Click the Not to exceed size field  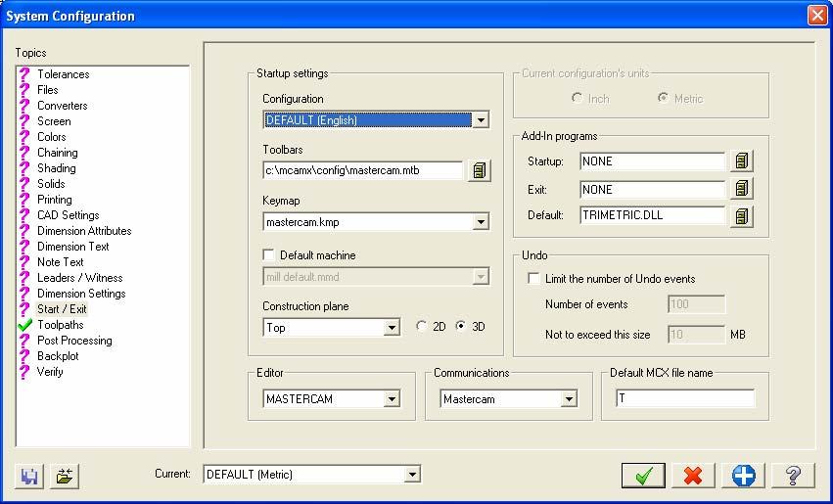696,335
